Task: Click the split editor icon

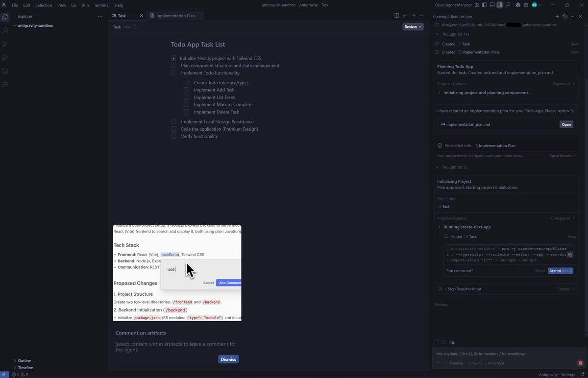Action: click(396, 16)
